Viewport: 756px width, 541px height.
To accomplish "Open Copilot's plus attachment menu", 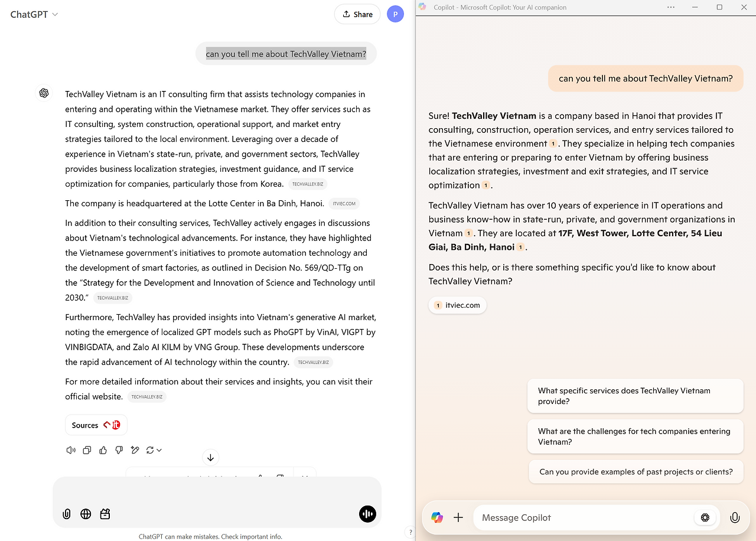I will click(458, 517).
